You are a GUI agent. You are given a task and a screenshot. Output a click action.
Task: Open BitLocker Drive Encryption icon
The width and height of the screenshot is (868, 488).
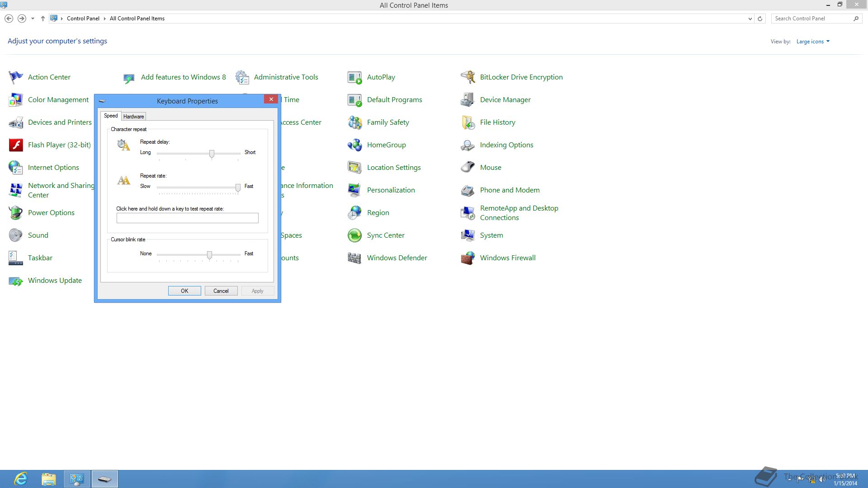[x=468, y=77]
